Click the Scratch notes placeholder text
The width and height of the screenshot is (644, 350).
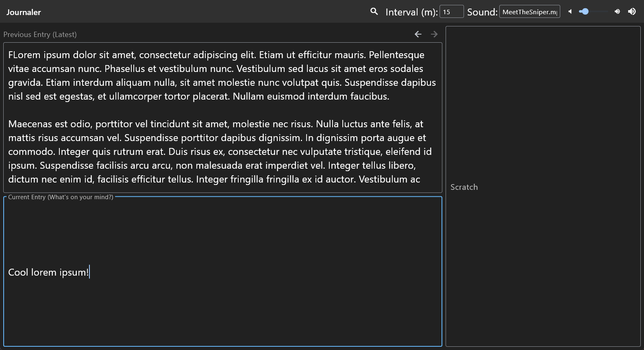[x=464, y=187]
